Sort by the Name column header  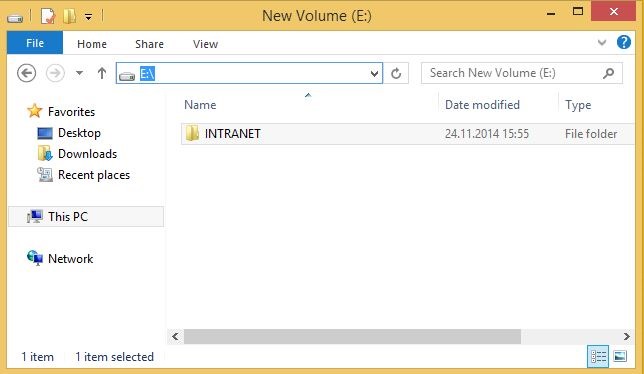tap(200, 105)
